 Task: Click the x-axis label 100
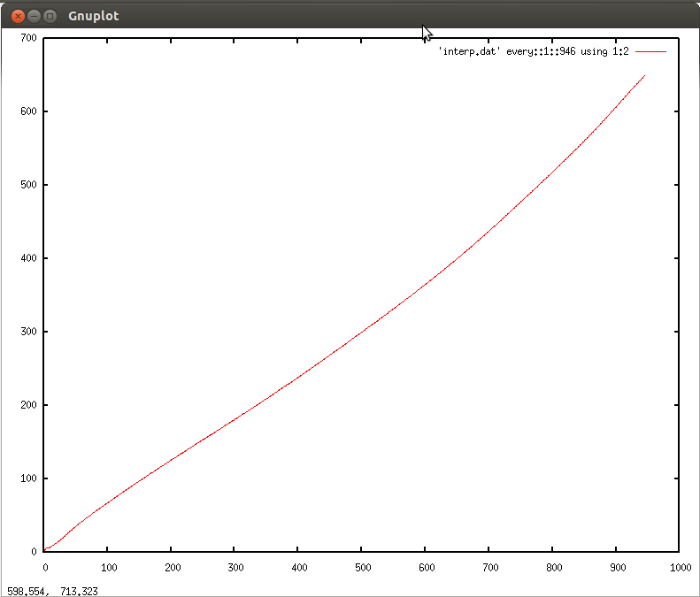(x=109, y=568)
